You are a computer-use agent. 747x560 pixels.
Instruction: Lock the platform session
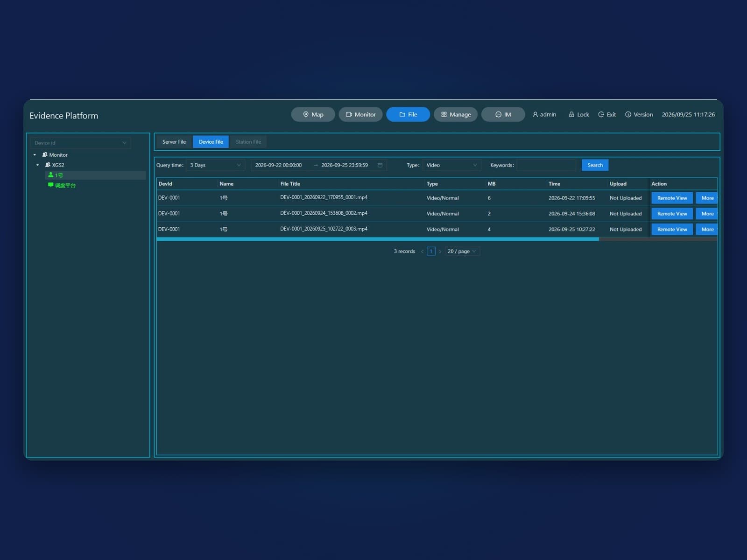pyautogui.click(x=578, y=114)
